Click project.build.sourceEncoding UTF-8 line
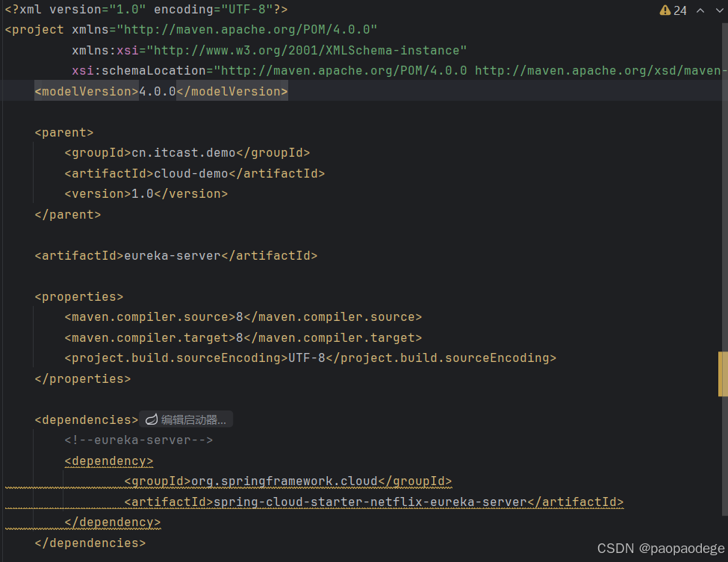Image resolution: width=728 pixels, height=562 pixels. [x=310, y=358]
